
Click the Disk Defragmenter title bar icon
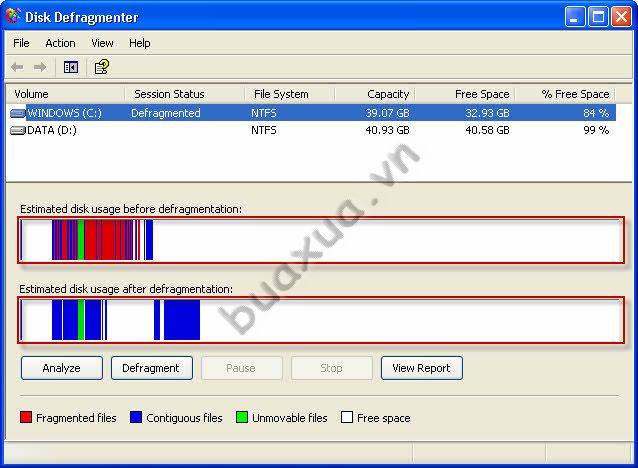pyautogui.click(x=13, y=16)
